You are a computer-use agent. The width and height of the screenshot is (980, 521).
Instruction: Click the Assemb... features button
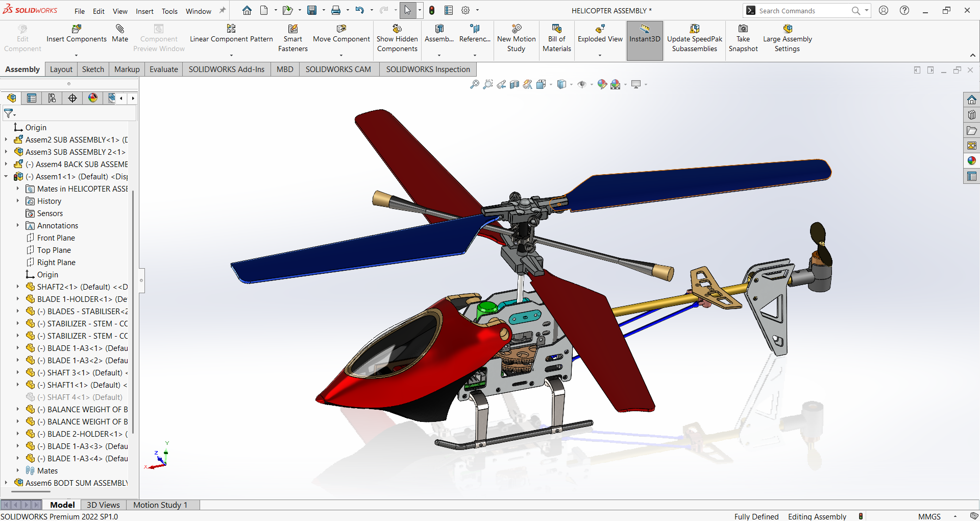(439, 34)
